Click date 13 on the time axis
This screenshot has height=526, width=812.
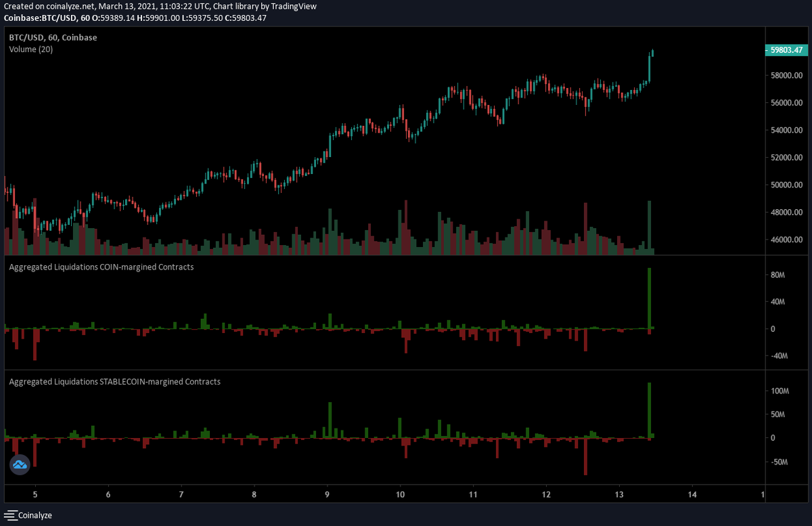(x=619, y=495)
